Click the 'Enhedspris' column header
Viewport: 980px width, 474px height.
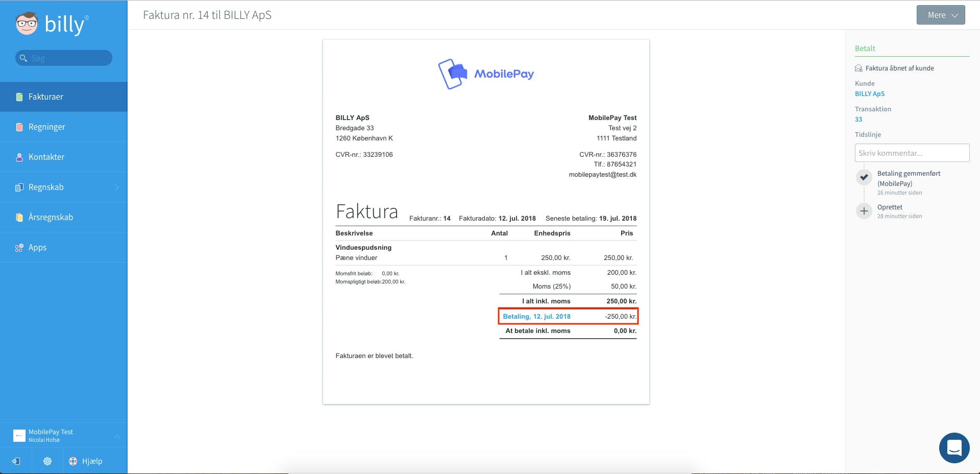552,233
